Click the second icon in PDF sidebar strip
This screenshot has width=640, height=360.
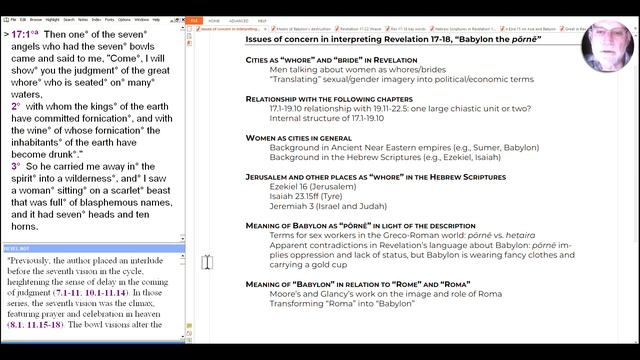pos(189,36)
